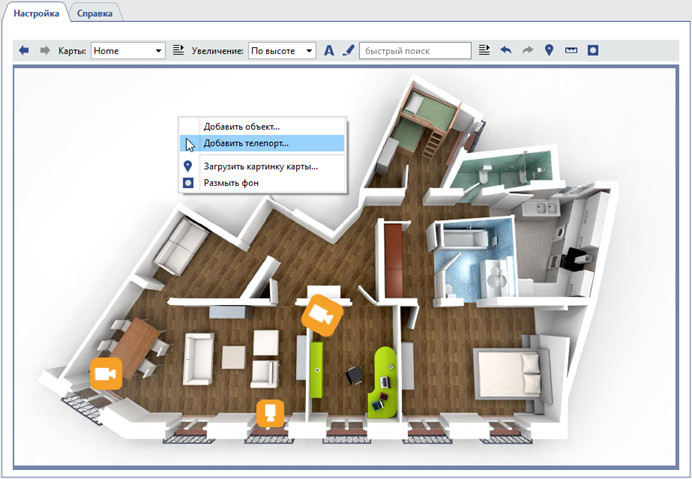Image resolution: width=692 pixels, height=479 pixels.
Task: Open the map list icon beside Home dropdown
Action: coord(178,50)
